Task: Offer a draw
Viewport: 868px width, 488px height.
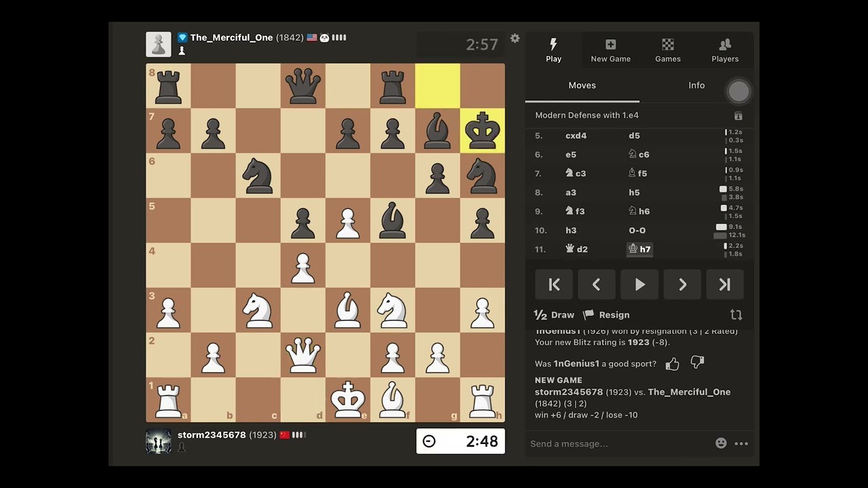Action: coord(554,315)
